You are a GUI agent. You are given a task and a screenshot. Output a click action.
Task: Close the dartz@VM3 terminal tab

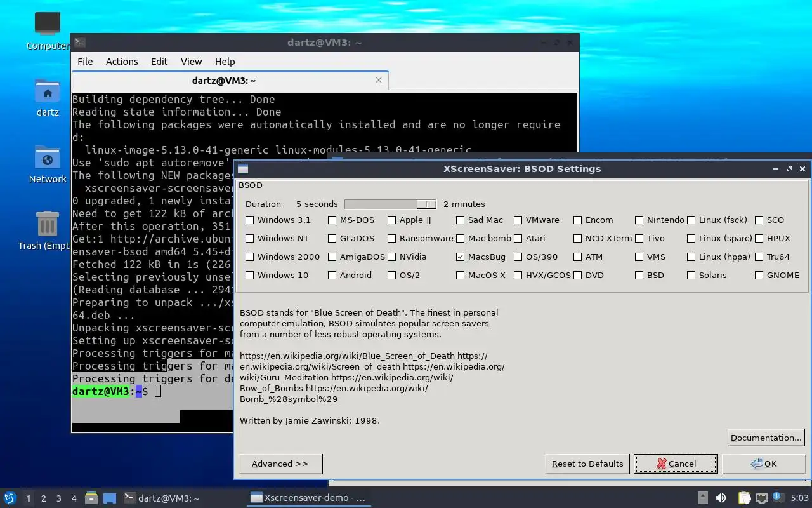(x=379, y=80)
